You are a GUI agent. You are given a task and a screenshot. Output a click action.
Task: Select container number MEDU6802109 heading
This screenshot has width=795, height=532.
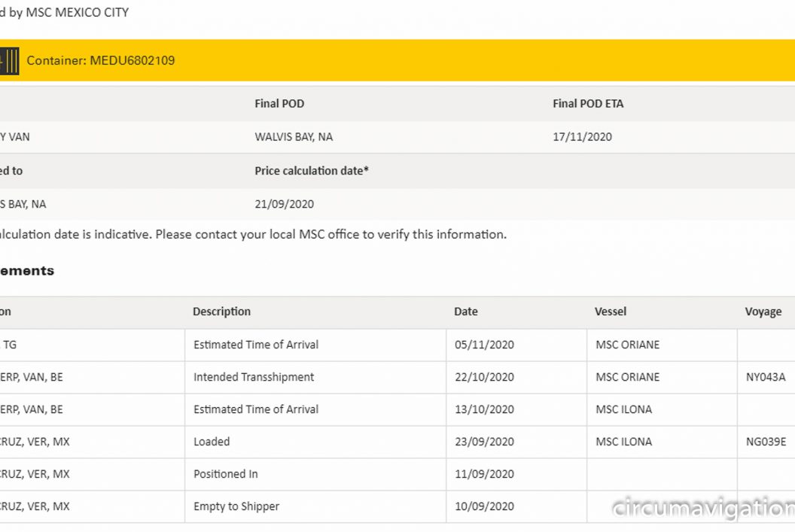(x=100, y=61)
